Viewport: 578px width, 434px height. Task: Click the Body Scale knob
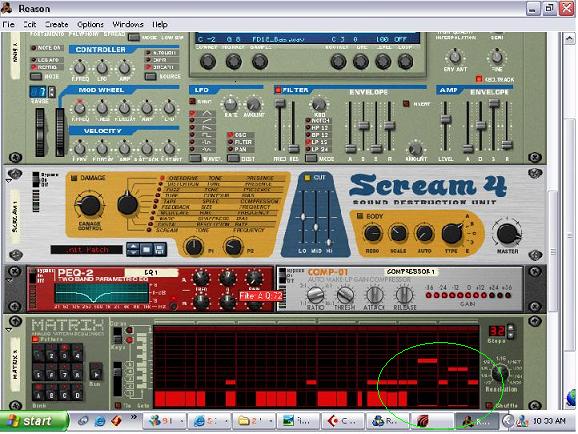point(398,233)
